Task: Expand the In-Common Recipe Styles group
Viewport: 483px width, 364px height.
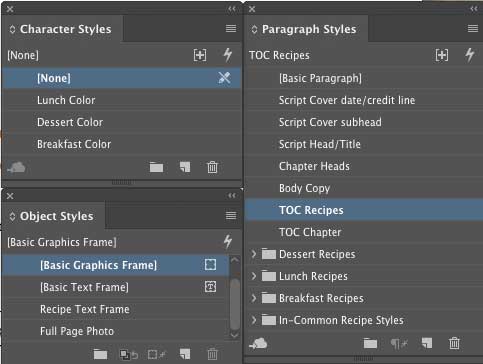Action: pyautogui.click(x=254, y=320)
